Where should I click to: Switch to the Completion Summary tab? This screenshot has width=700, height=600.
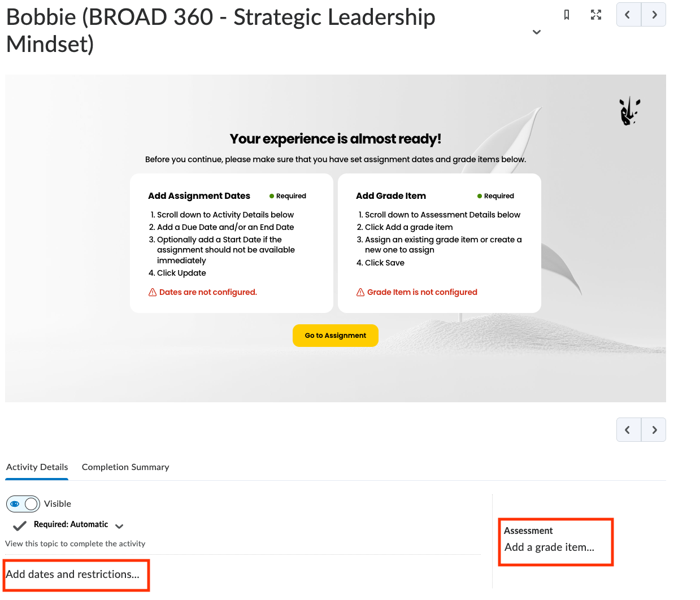tap(125, 467)
